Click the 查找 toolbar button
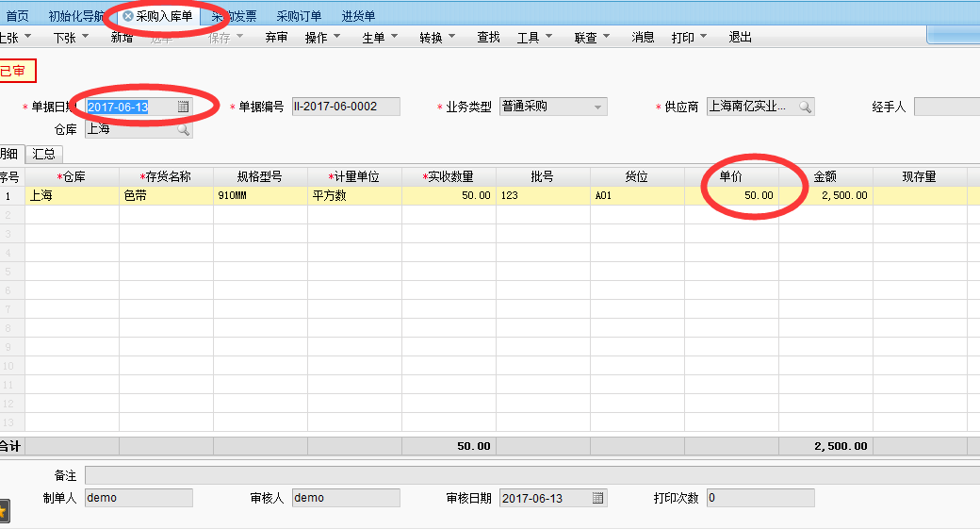This screenshot has width=980, height=529. pos(488,38)
